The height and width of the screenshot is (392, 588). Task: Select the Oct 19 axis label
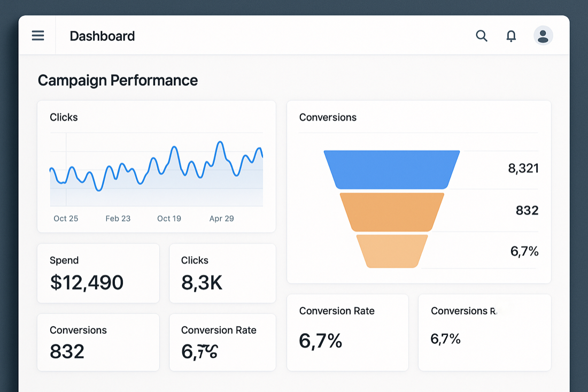(169, 218)
